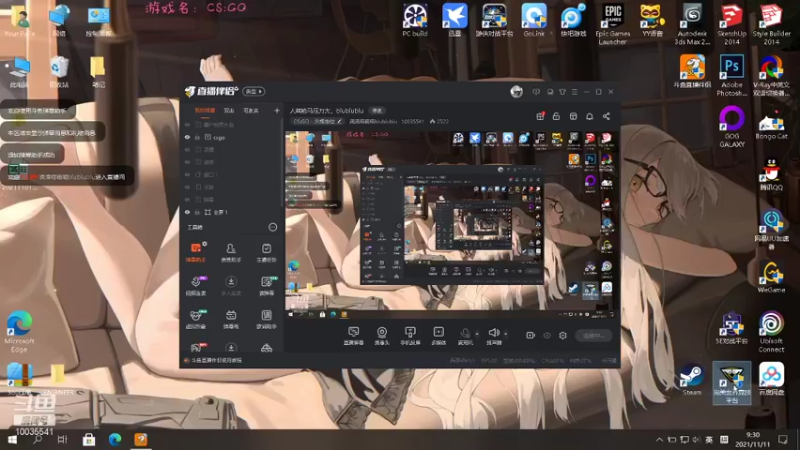The width and height of the screenshot is (800, 450).
Task: Click the notification bell in the streaming app
Action: coord(589,116)
